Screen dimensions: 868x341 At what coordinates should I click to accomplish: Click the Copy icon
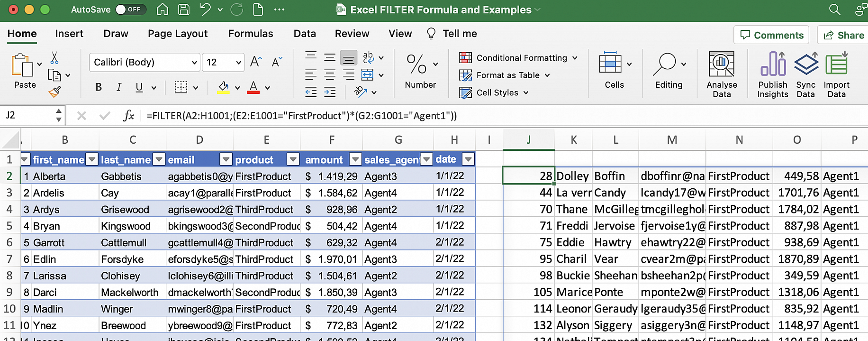(54, 75)
